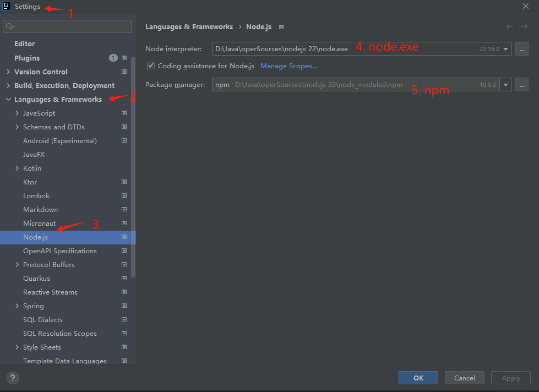Click the Cancel button
This screenshot has height=392, width=539.
pos(465,378)
